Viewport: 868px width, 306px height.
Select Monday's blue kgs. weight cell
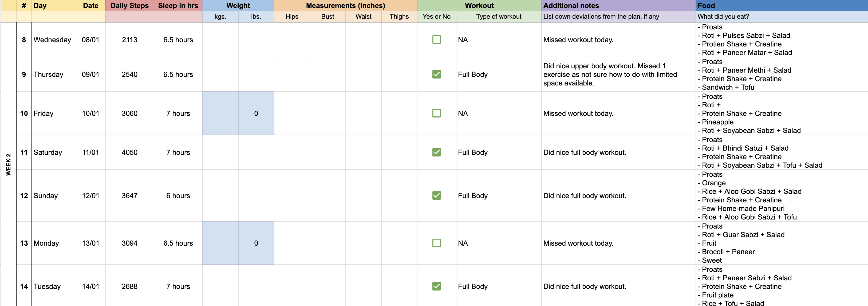pyautogui.click(x=220, y=243)
